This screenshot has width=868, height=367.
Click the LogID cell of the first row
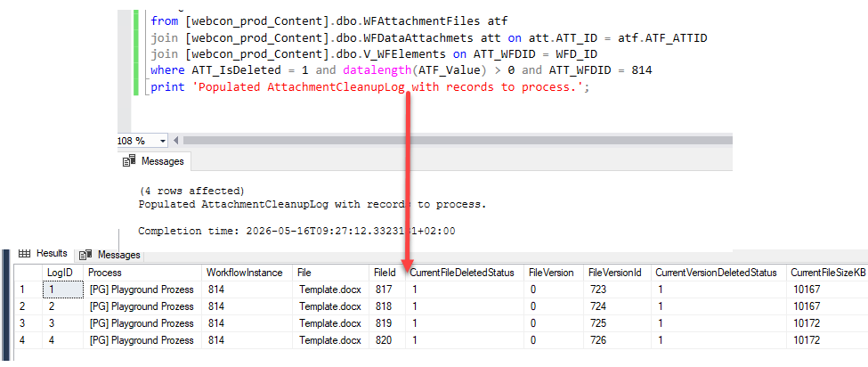point(62,289)
